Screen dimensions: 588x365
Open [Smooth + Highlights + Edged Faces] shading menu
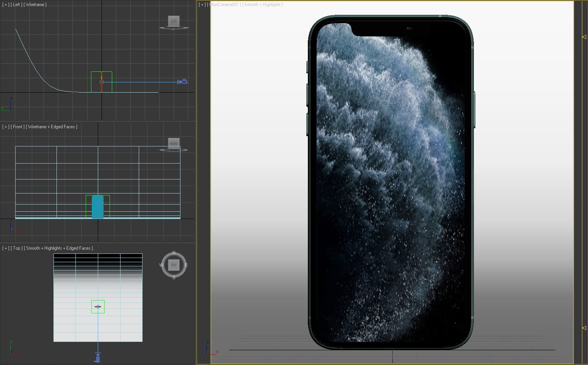click(x=58, y=248)
